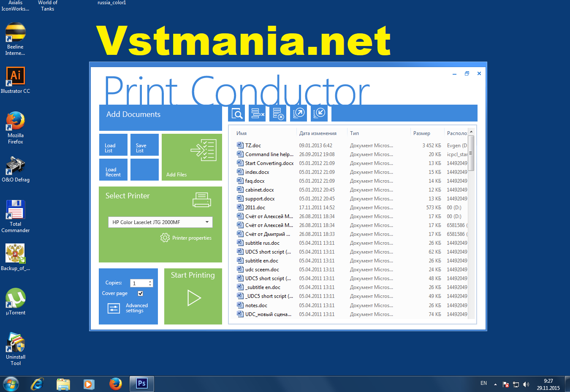This screenshot has height=392, width=570.
Task: Click the Load Recent button
Action: click(x=113, y=169)
